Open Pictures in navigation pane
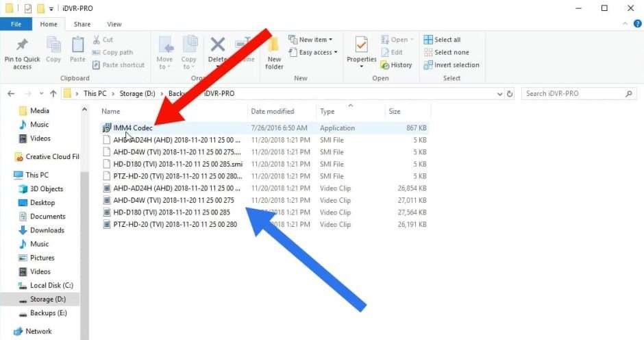The image size is (644, 340). click(36, 258)
